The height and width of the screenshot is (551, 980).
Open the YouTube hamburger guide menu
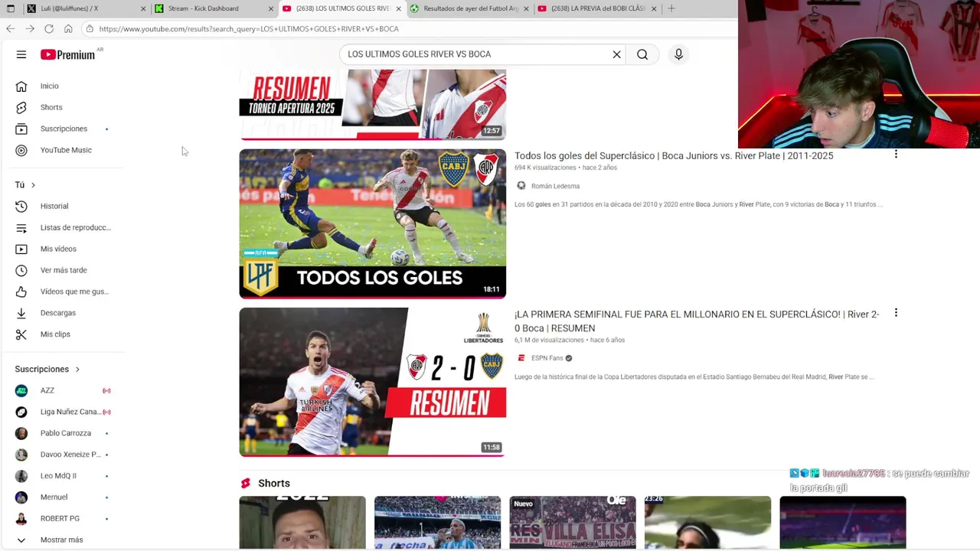21,54
